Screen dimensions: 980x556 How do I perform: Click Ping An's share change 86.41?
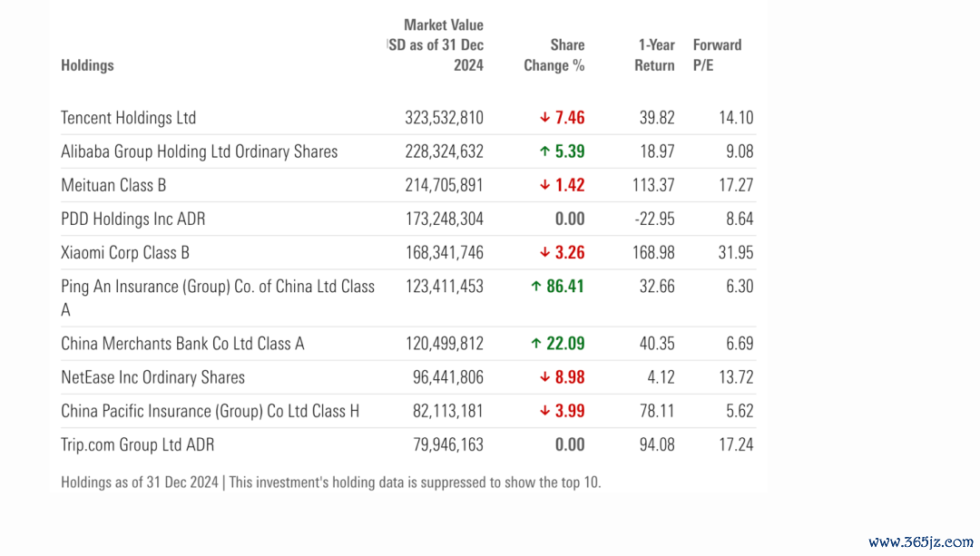coord(565,286)
